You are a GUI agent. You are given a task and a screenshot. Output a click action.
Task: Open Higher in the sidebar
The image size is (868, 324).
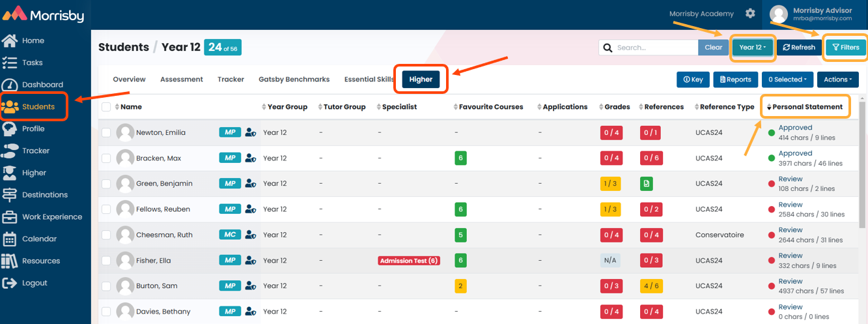[x=34, y=173]
